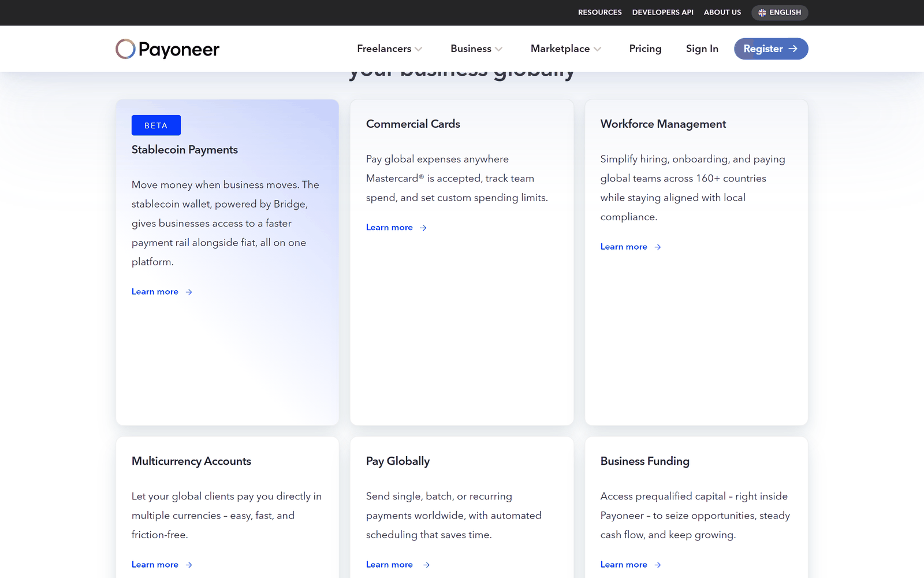The width and height of the screenshot is (924, 578).
Task: Click the Payoneer logo
Action: [x=167, y=49]
